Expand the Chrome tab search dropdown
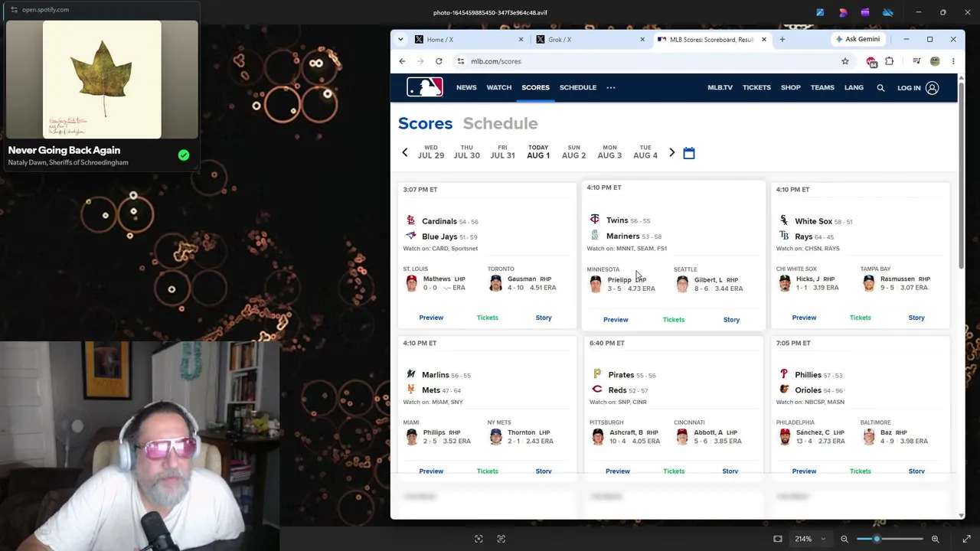980x551 pixels. (400, 39)
